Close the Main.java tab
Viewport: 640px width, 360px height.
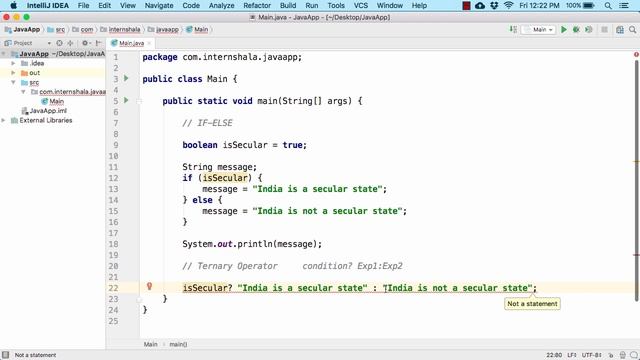pyautogui.click(x=149, y=43)
